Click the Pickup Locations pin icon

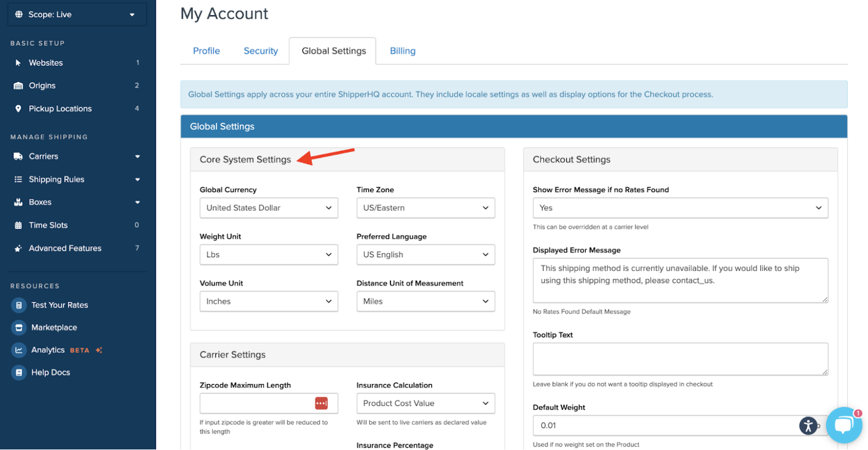[x=18, y=109]
